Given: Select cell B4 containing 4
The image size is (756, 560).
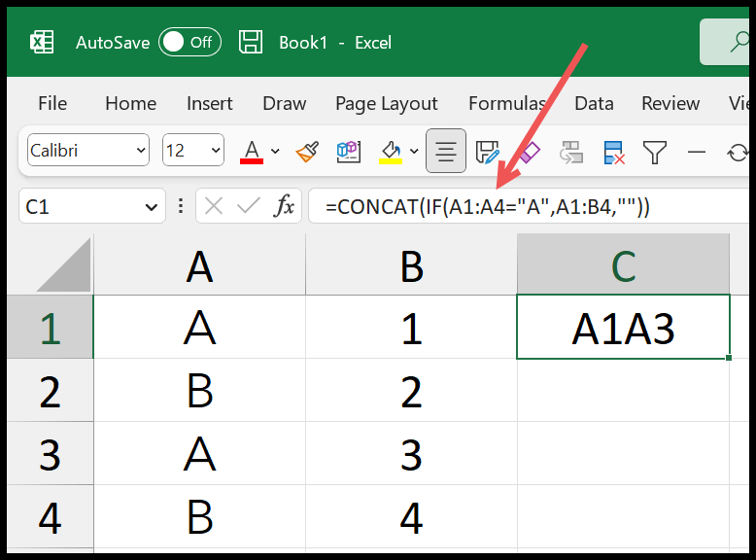Looking at the screenshot, I should click(x=411, y=516).
